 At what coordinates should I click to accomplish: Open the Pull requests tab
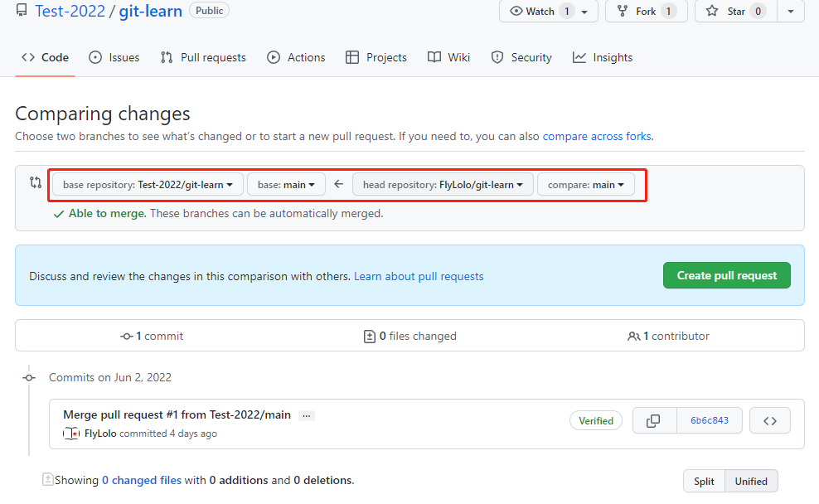click(202, 57)
